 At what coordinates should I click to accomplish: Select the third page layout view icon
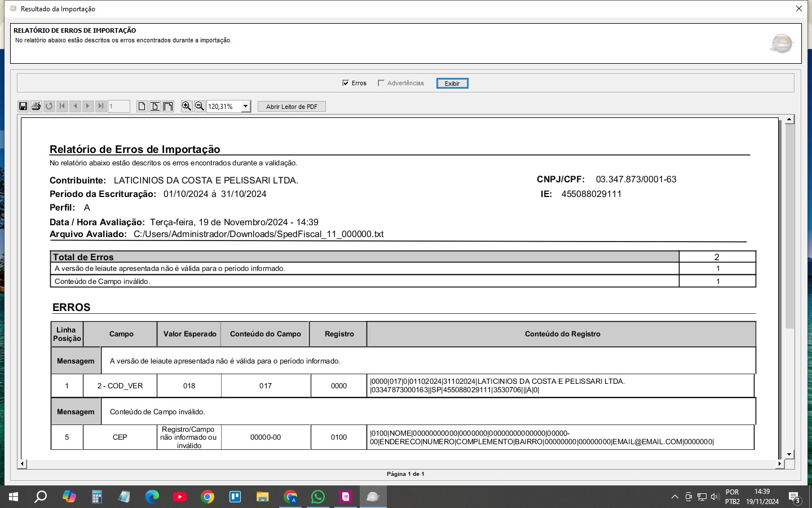[x=168, y=106]
